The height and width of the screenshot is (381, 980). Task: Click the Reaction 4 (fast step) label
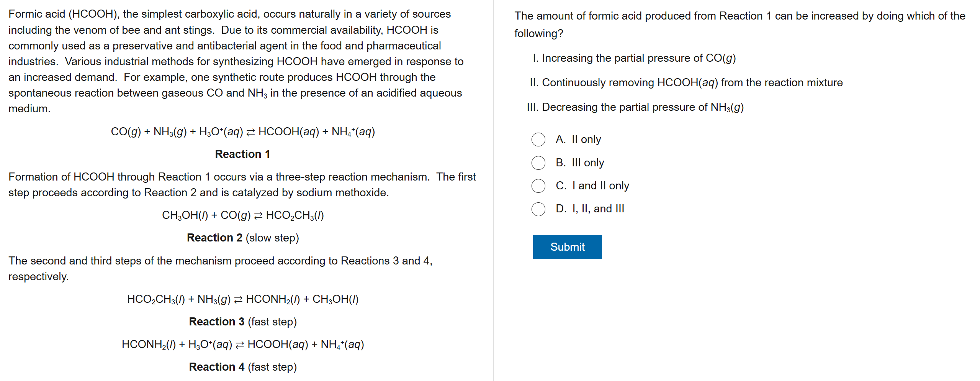point(242,367)
